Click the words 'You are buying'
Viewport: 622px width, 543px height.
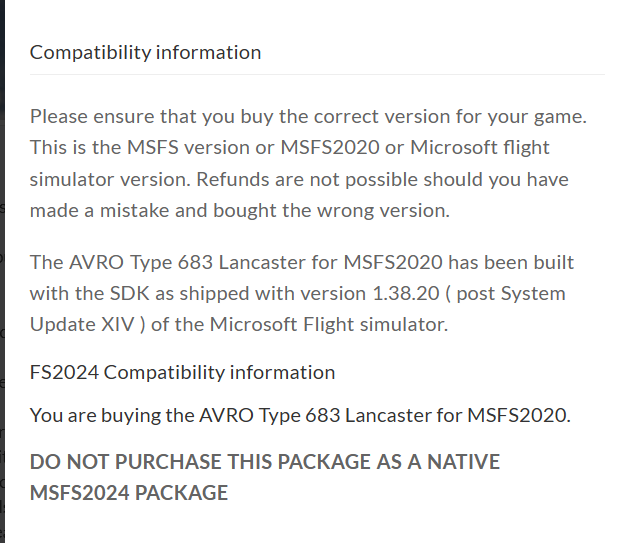point(95,416)
